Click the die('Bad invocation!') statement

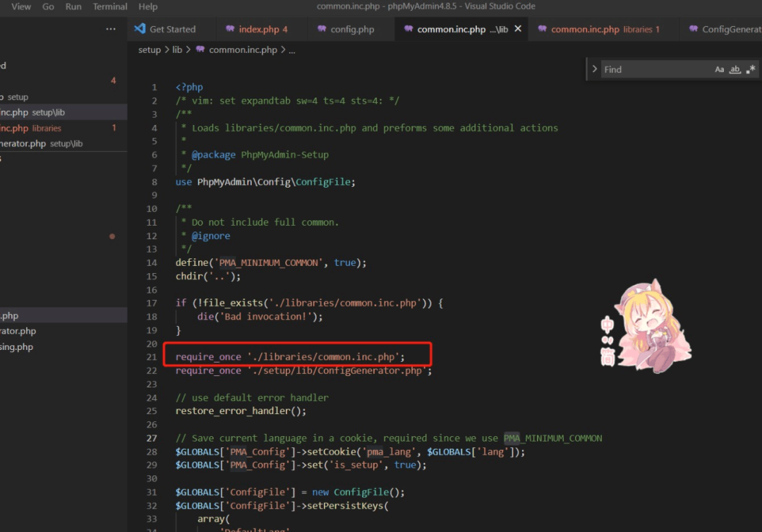(x=260, y=317)
